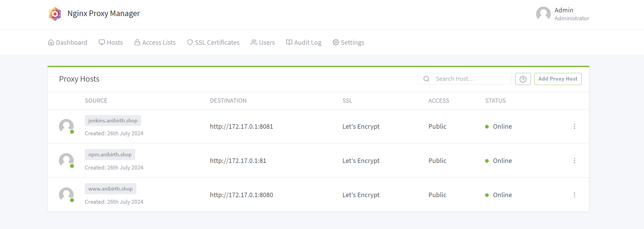Open the Users page

(x=263, y=42)
